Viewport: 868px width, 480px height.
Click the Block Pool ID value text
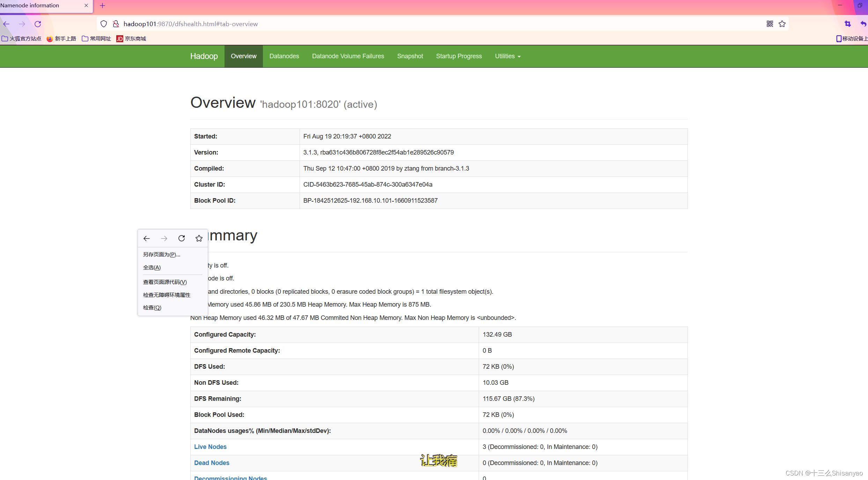tap(370, 201)
